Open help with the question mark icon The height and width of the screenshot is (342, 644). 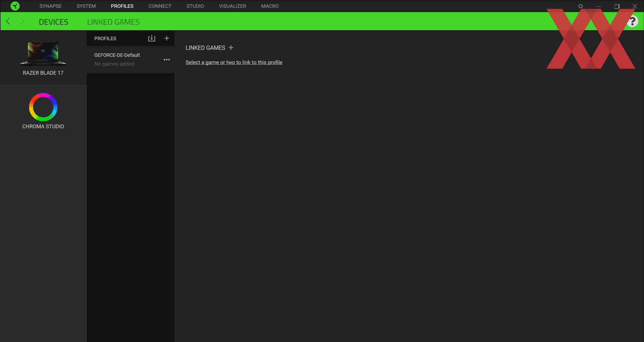point(632,21)
